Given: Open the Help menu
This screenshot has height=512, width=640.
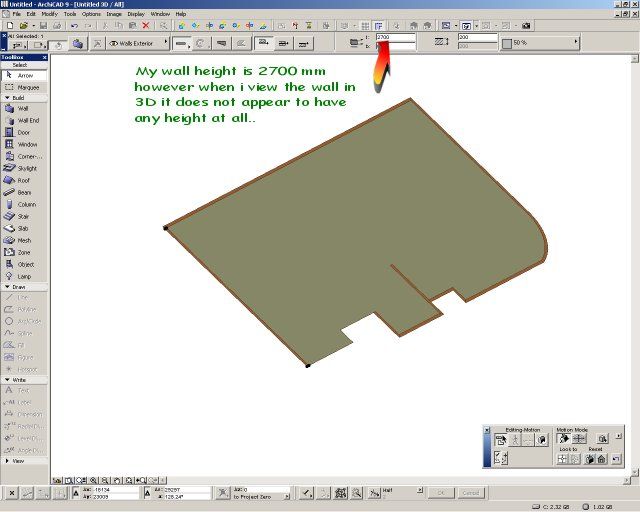Looking at the screenshot, I should click(181, 14).
